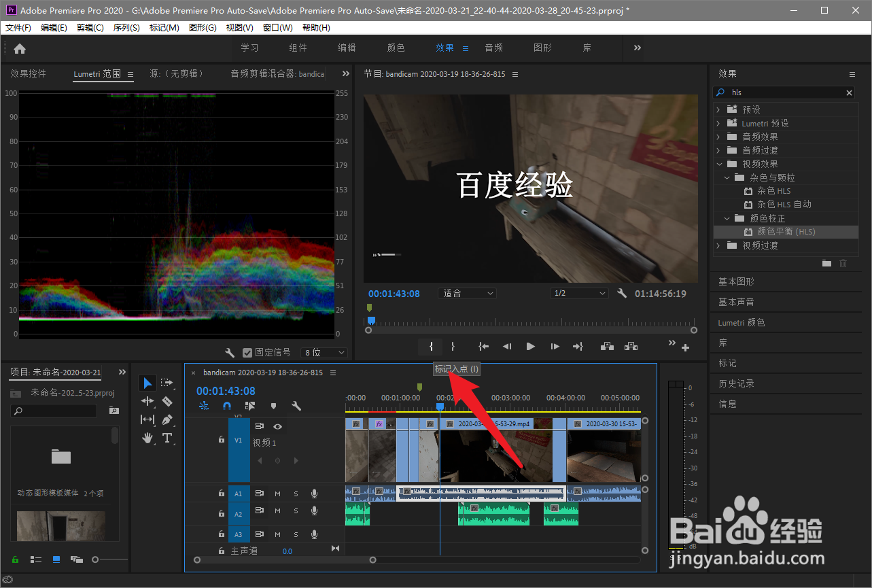Collapse the 视频效果 folder
Screen dimensions: 872x588
click(x=718, y=164)
